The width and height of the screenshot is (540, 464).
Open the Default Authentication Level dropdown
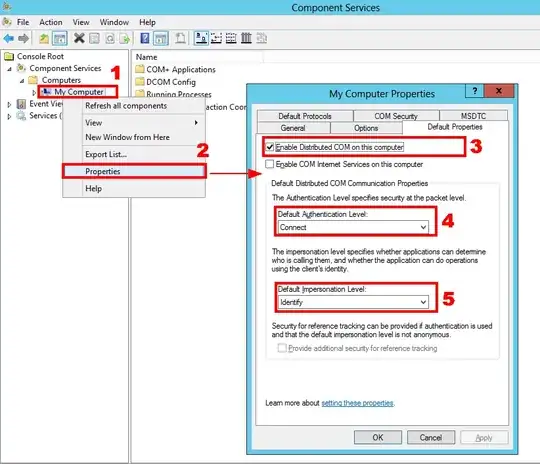(353, 227)
